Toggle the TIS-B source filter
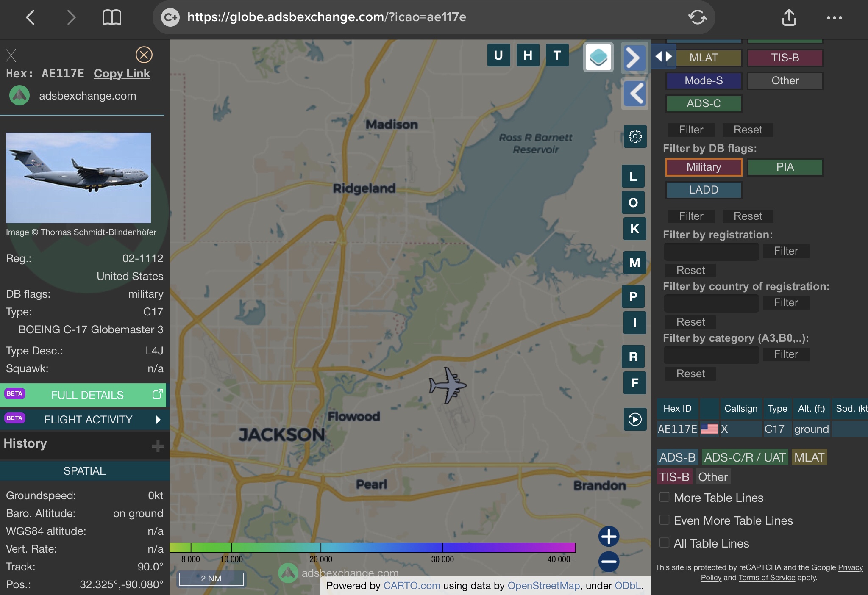Viewport: 868px width, 595px height. 785,58
